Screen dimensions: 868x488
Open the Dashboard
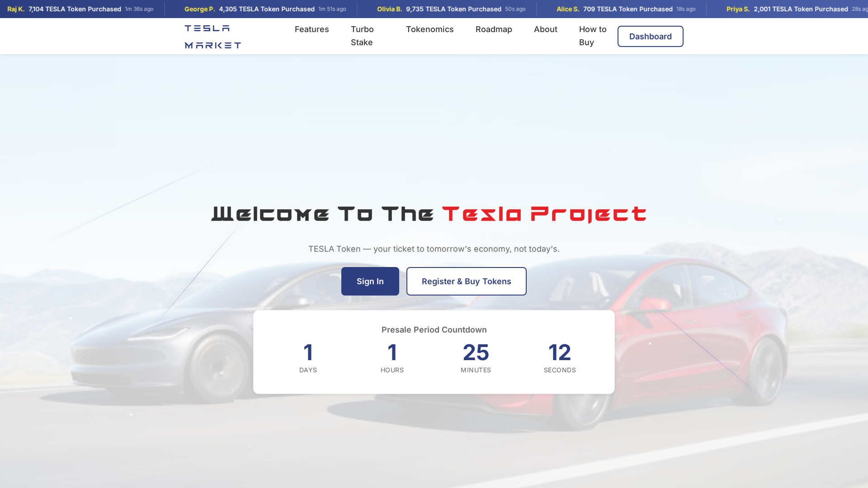(650, 36)
